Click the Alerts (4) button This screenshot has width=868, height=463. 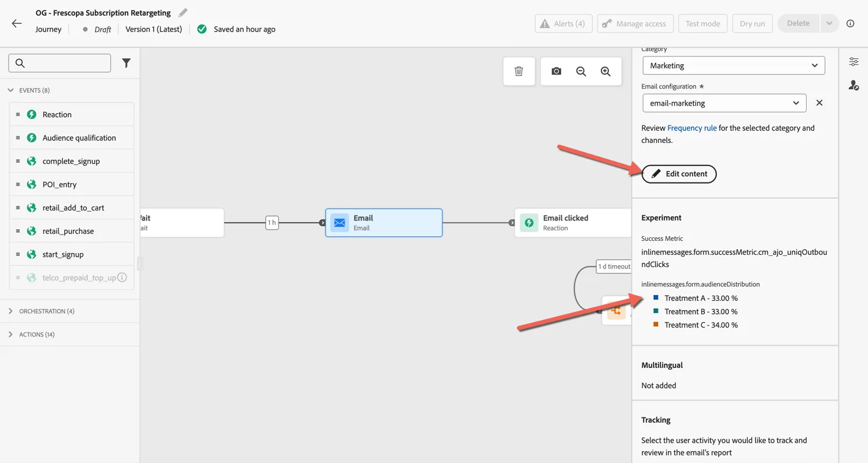(x=563, y=23)
